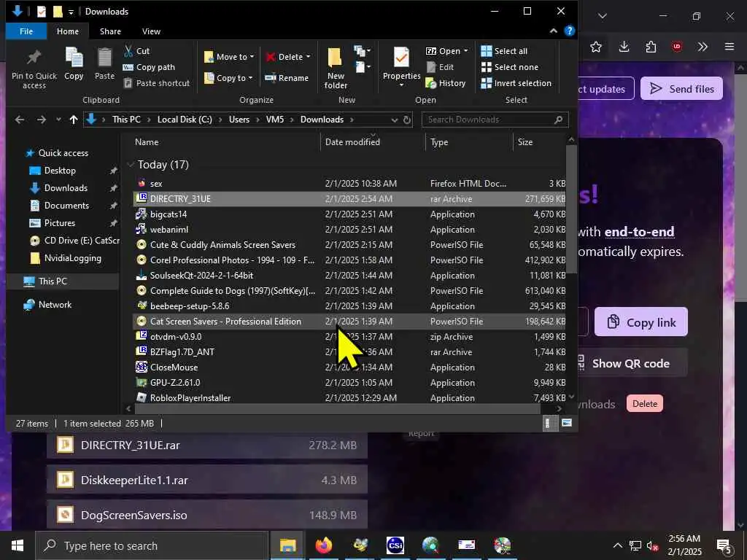Click Invert selection in ribbon
The height and width of the screenshot is (560, 747).
(x=516, y=83)
